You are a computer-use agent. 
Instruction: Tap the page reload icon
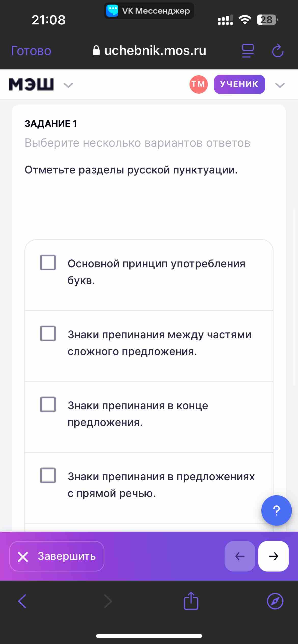(278, 50)
